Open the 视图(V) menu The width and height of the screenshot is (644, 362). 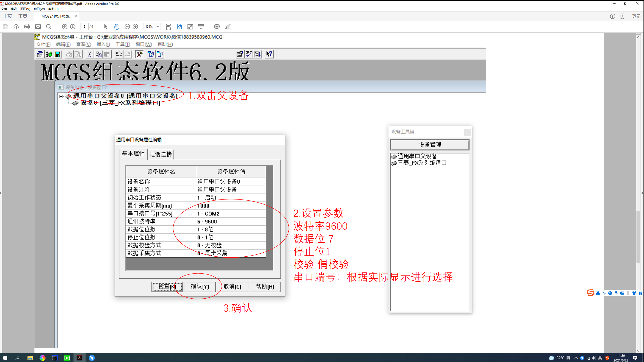[x=25, y=9]
